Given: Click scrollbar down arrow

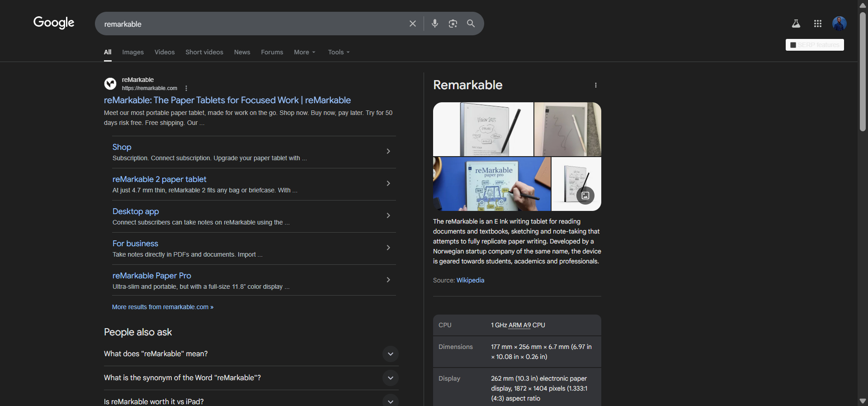Looking at the screenshot, I should (x=863, y=401).
